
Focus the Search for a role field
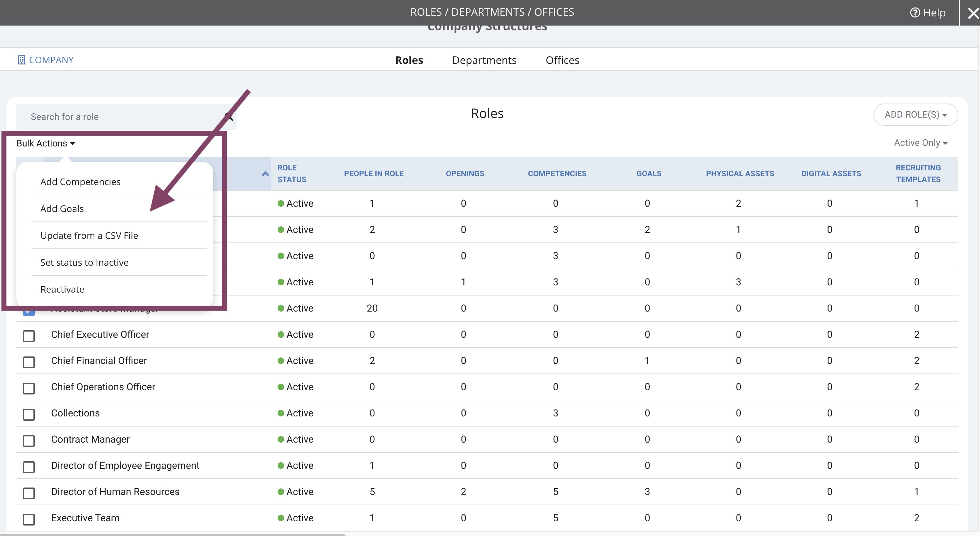(x=119, y=116)
